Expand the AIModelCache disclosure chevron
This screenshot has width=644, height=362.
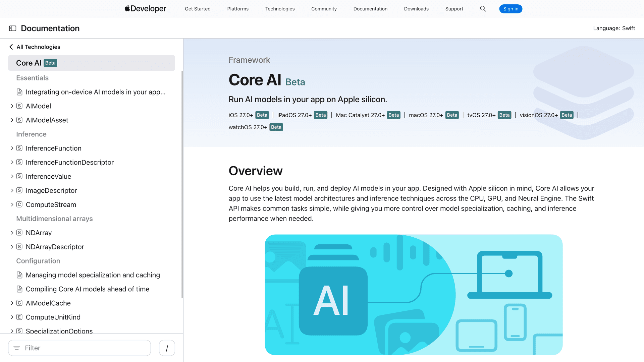[12, 303]
